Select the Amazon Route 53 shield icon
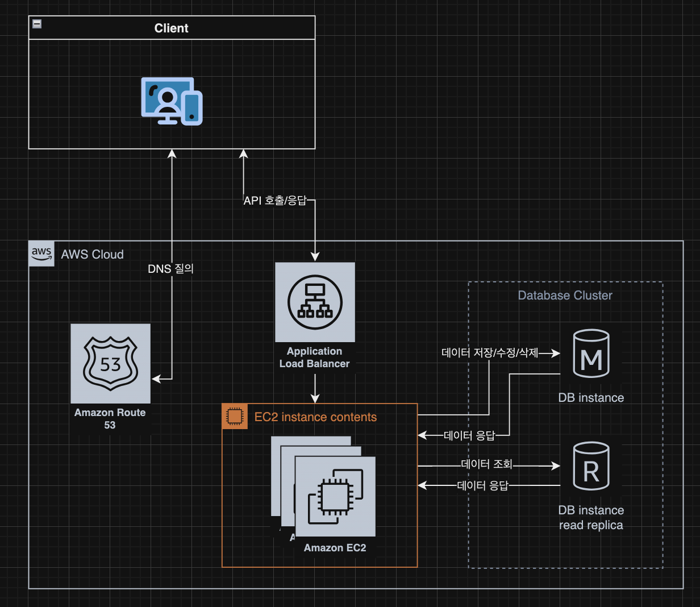Screen dimensions: 700x607 tap(110, 363)
